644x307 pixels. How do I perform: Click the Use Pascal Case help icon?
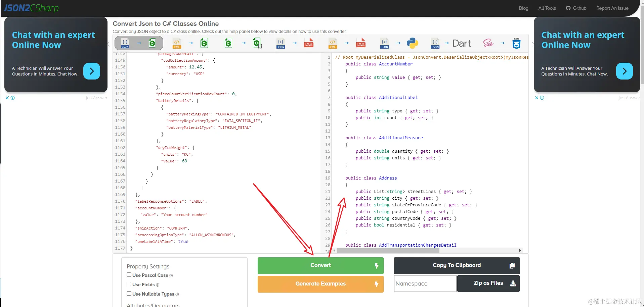pos(171,275)
